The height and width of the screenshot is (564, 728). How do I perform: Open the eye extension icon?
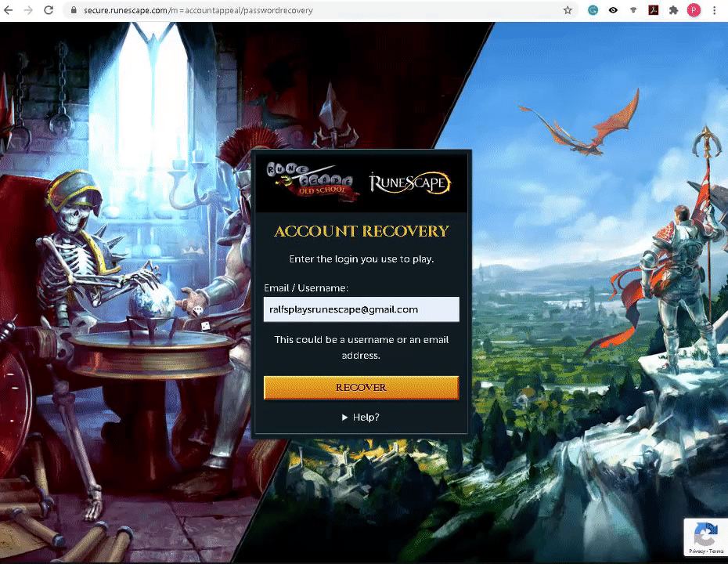[x=614, y=10]
